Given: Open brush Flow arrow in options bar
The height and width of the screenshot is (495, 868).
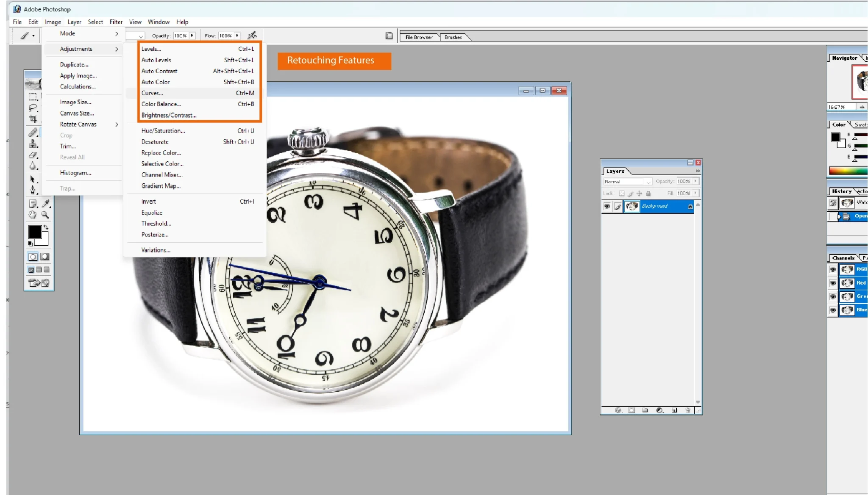Looking at the screenshot, I should click(x=237, y=36).
